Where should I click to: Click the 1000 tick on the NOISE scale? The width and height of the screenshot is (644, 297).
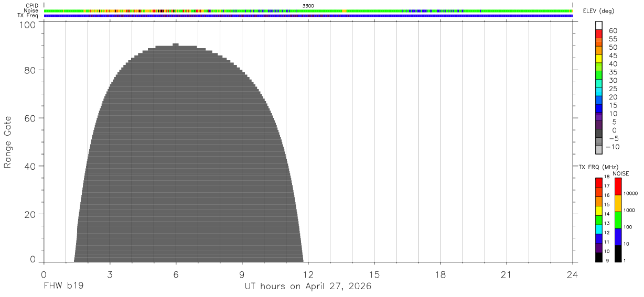[629, 210]
